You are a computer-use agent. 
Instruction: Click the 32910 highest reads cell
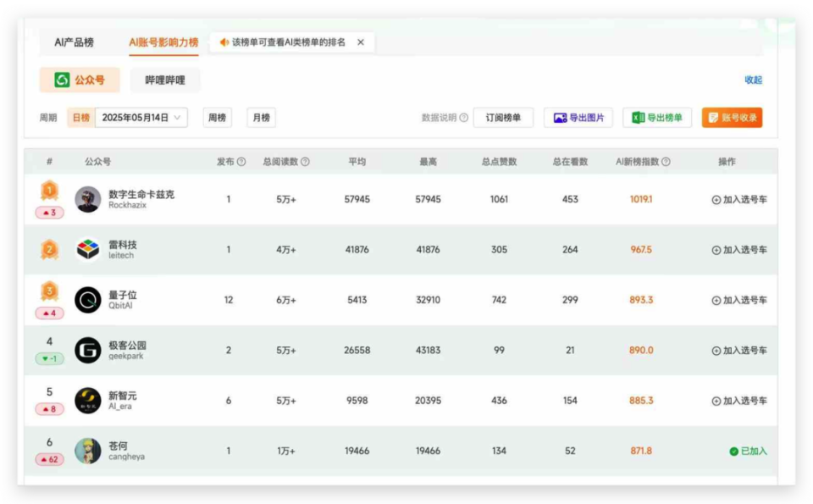[x=428, y=300]
